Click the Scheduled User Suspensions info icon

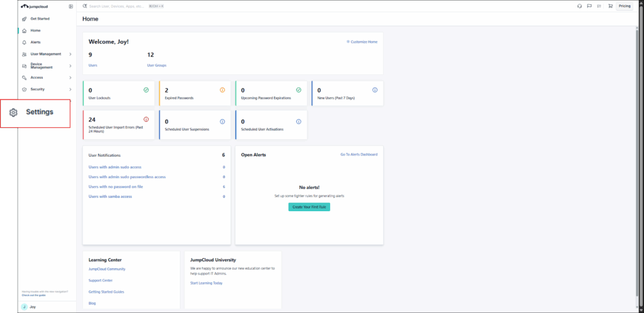pos(222,122)
